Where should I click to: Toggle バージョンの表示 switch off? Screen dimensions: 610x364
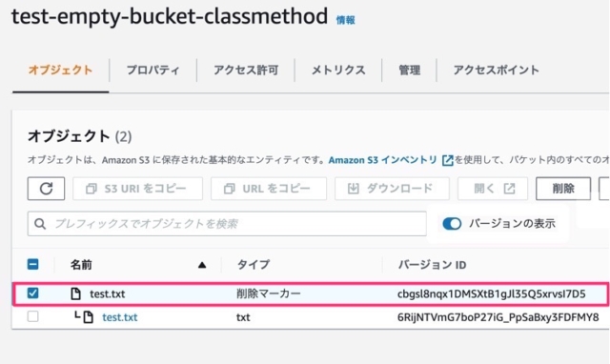pyautogui.click(x=452, y=224)
